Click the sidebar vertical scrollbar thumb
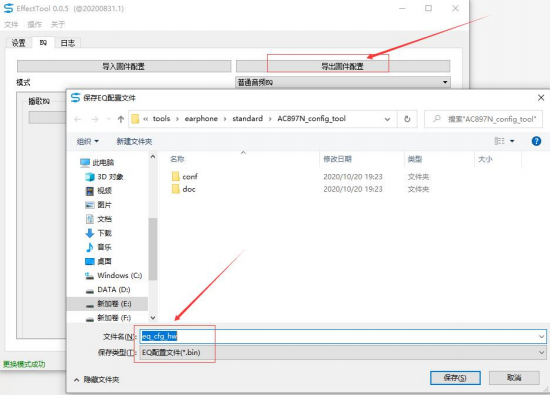 tap(153, 249)
